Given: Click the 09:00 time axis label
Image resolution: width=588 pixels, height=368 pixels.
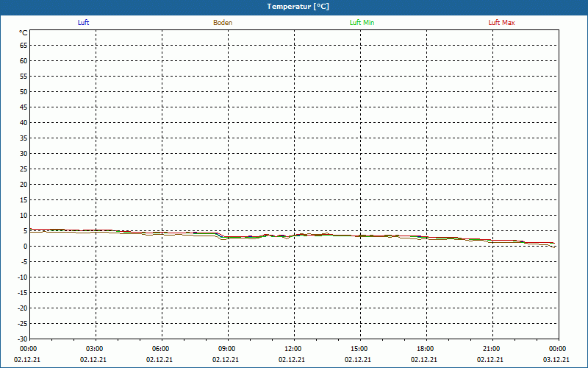Looking at the screenshot, I should [227, 349].
